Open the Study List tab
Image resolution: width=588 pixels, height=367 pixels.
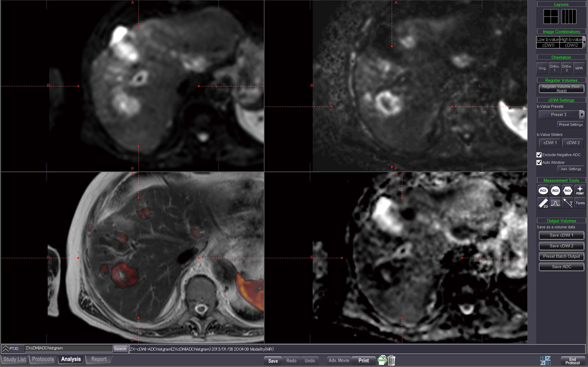(x=14, y=359)
